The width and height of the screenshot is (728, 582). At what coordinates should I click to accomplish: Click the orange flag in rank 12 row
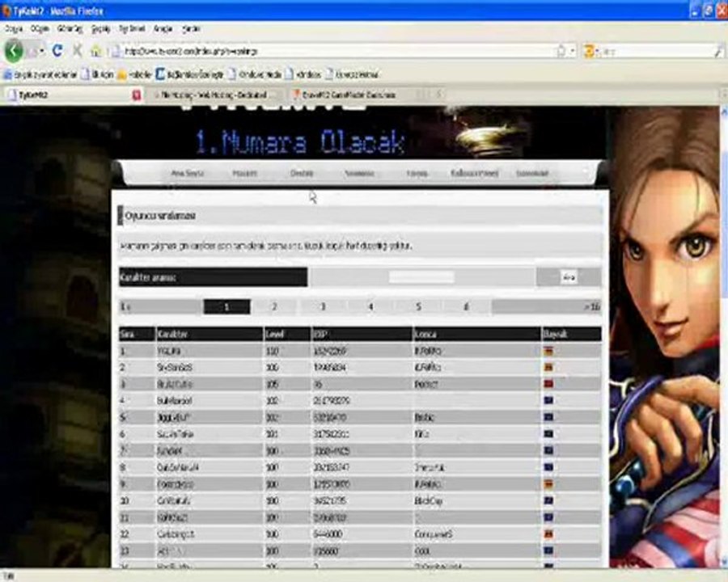(x=548, y=533)
